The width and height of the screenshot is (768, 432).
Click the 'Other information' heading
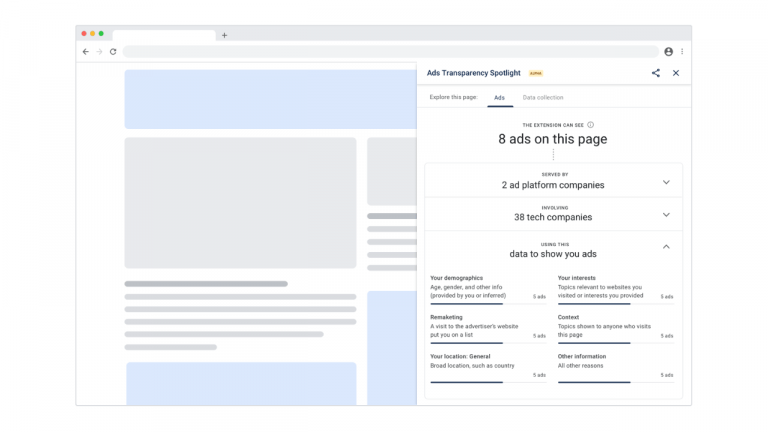(582, 356)
